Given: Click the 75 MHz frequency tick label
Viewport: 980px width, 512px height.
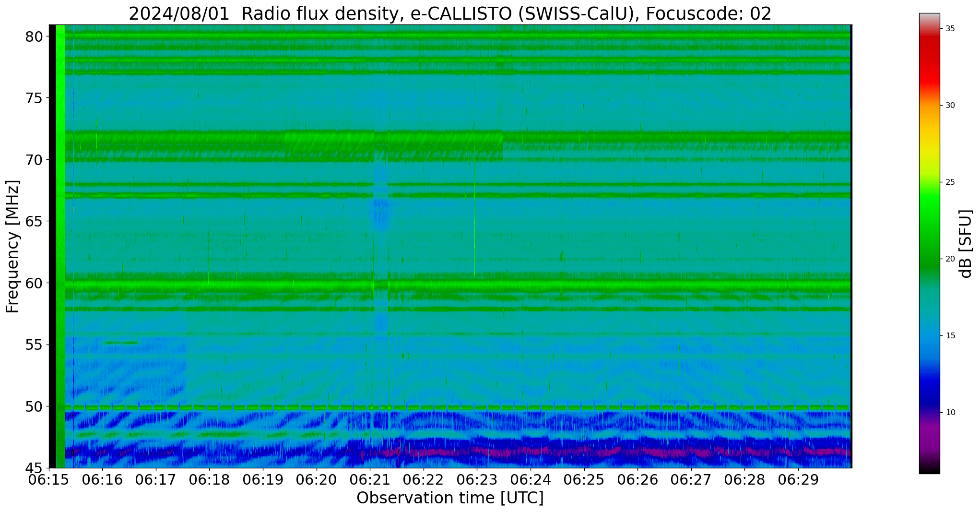Looking at the screenshot, I should [34, 98].
